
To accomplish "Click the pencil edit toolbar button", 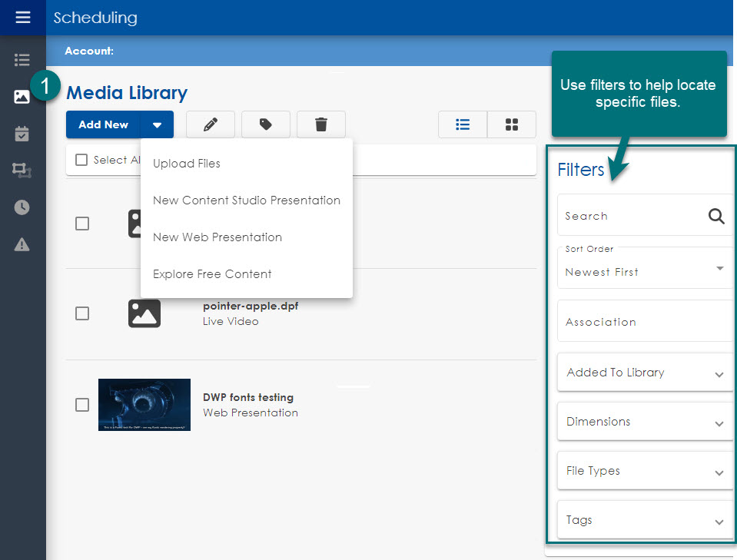I will point(210,124).
